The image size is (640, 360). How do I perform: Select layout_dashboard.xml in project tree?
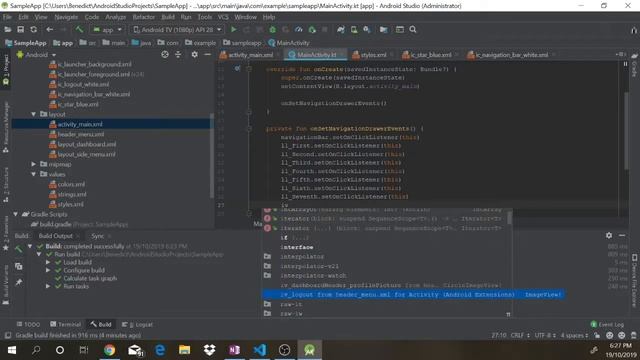[x=87, y=144]
